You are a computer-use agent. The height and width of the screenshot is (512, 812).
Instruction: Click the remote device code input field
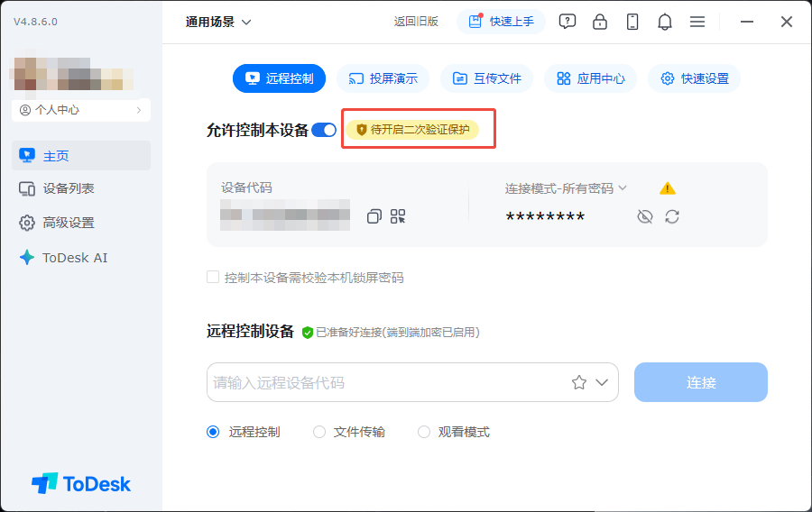(x=388, y=382)
